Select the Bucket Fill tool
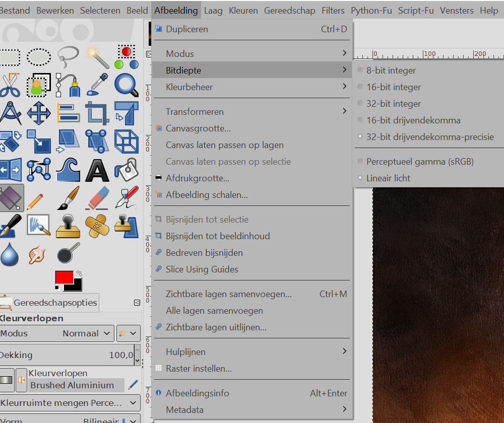The width and height of the screenshot is (504, 423). (x=127, y=170)
